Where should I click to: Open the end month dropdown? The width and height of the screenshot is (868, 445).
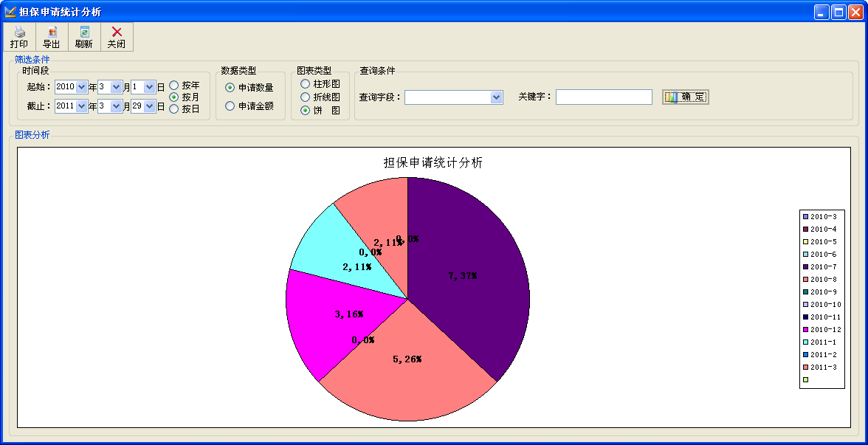point(117,106)
